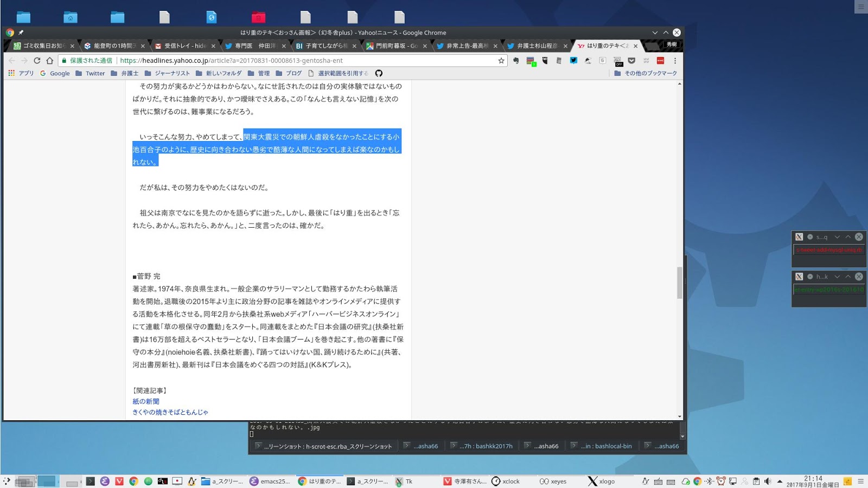868x488 pixels.
Task: Open その他のブックマーク folder
Action: (646, 73)
